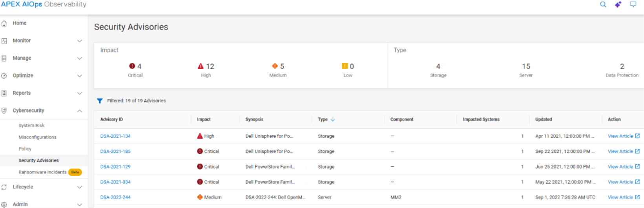Click the Lifecycle refresh icon
The width and height of the screenshot is (644, 208).
4,187
